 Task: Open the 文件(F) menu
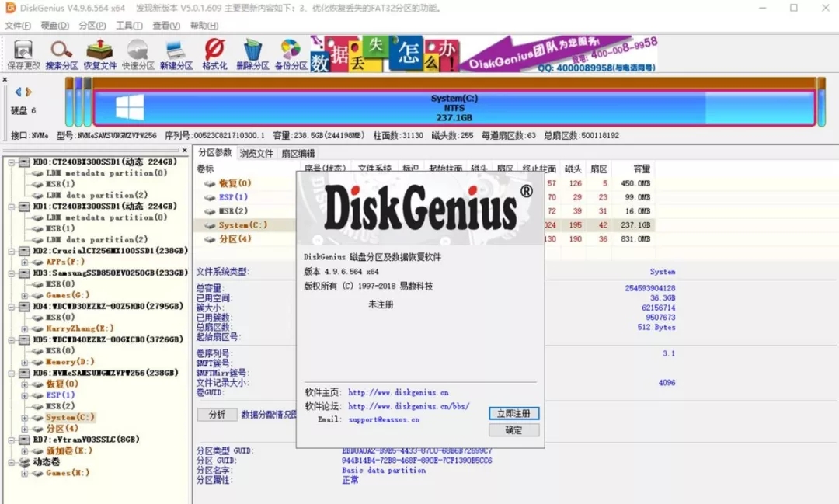point(18,25)
